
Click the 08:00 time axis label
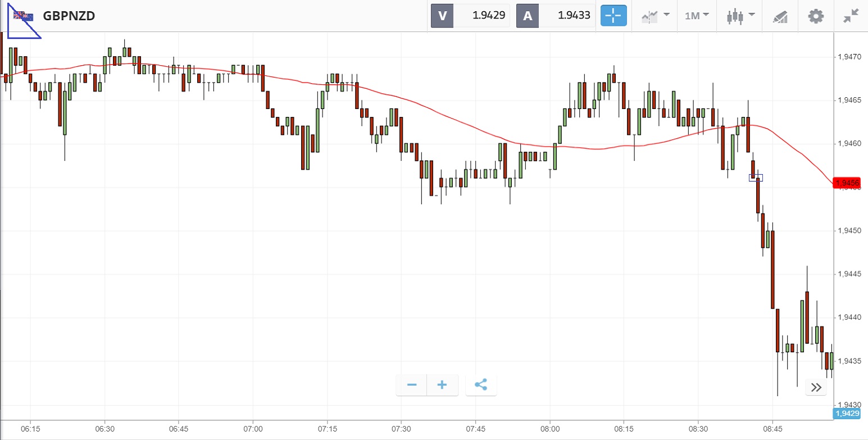click(550, 429)
